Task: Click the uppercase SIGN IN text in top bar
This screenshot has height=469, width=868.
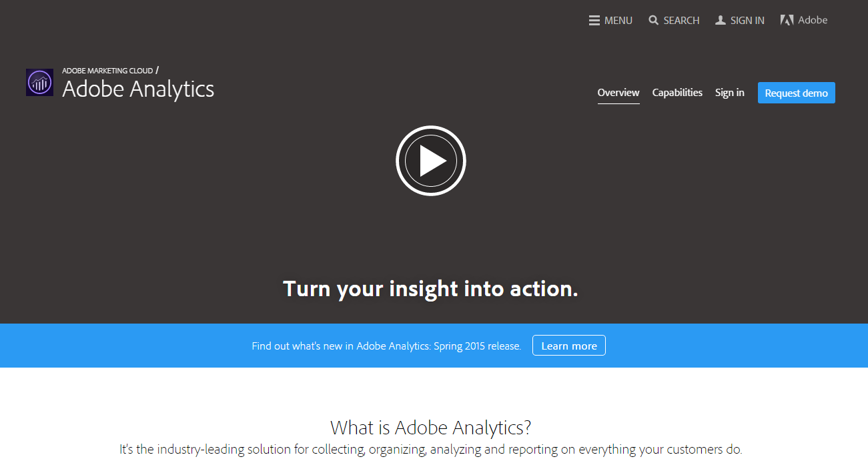Action: (x=747, y=21)
